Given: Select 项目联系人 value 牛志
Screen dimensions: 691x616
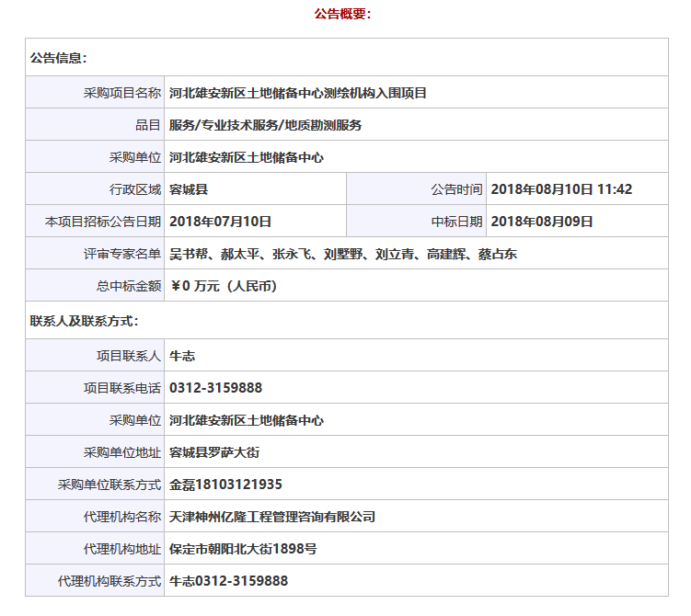Looking at the screenshot, I should (x=182, y=356).
